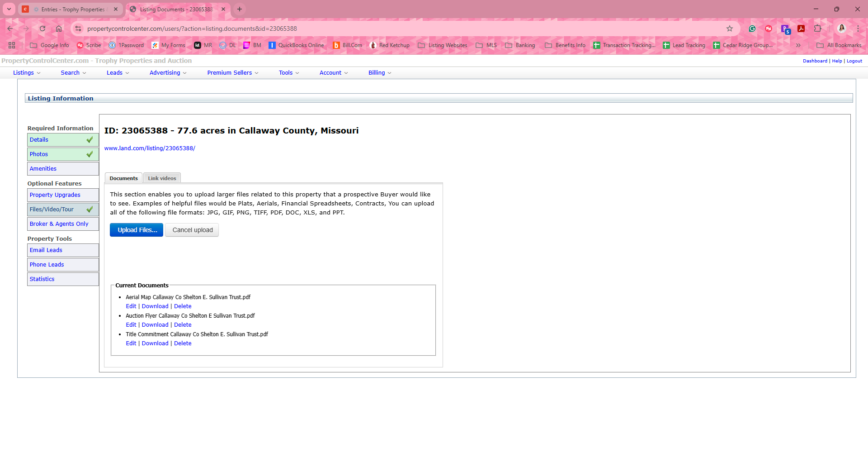This screenshot has width=868, height=467.
Task: Download the Auction Flyer PDF
Action: point(155,325)
